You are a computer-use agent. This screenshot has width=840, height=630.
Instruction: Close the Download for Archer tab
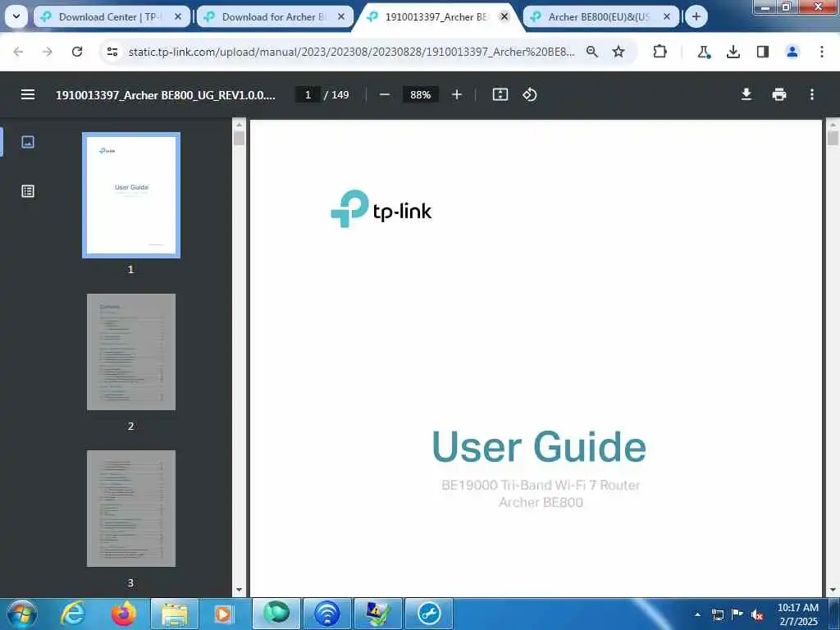click(x=341, y=16)
